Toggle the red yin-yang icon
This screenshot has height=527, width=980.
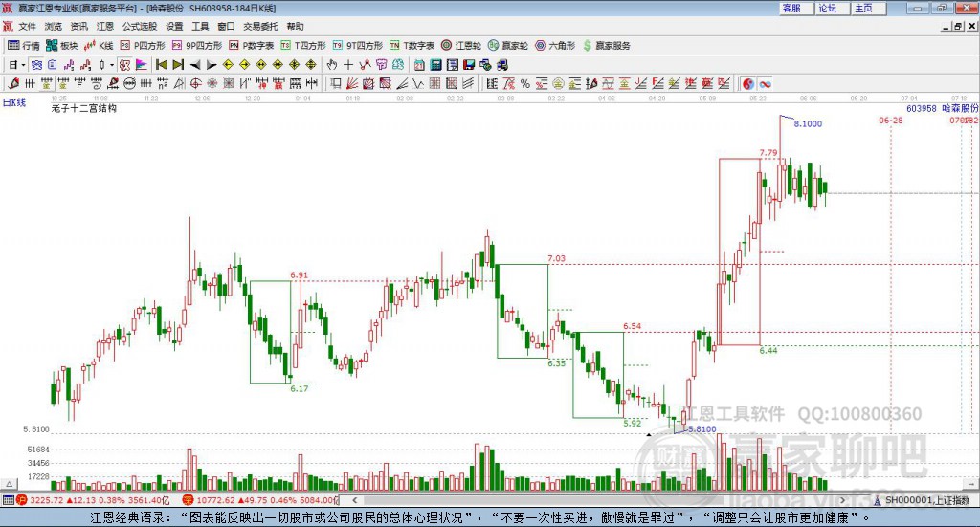point(748,83)
